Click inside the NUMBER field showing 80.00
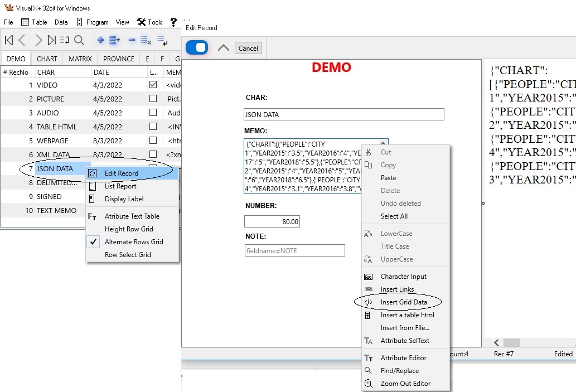Screen dimensions: 576x392 pyautogui.click(x=272, y=221)
